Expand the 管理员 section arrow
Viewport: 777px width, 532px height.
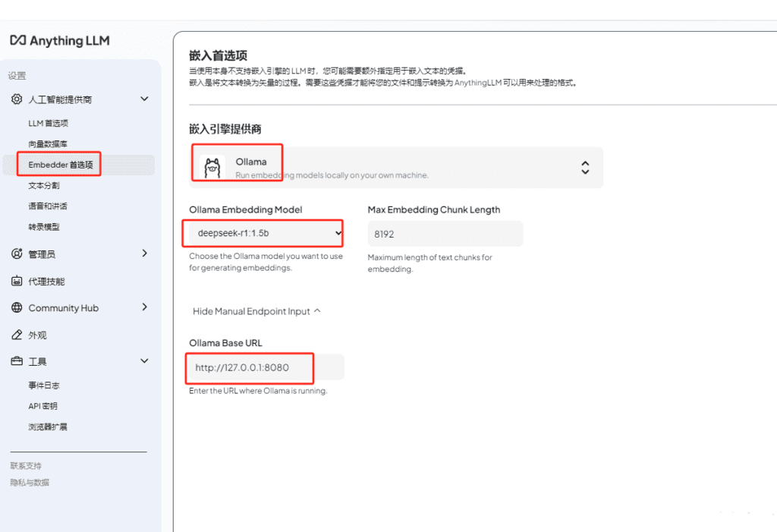(144, 253)
